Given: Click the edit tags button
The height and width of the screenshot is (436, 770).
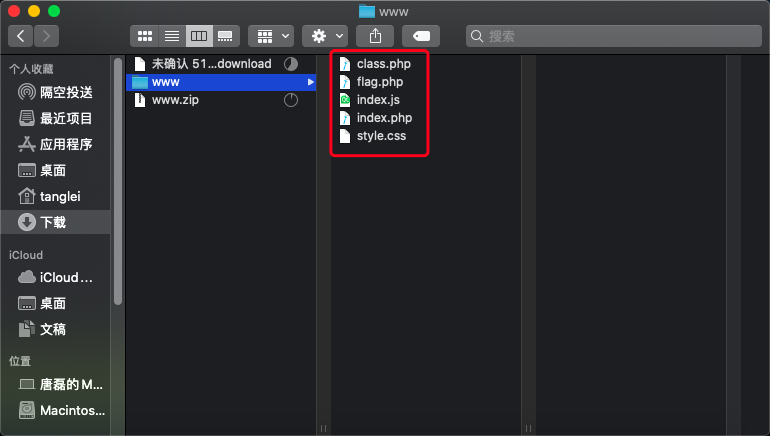Looking at the screenshot, I should pyautogui.click(x=421, y=36).
